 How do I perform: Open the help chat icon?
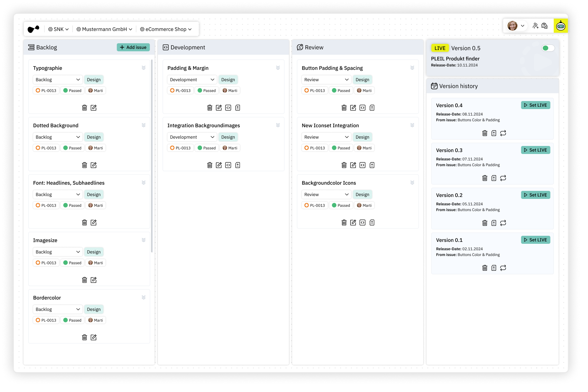544,26
